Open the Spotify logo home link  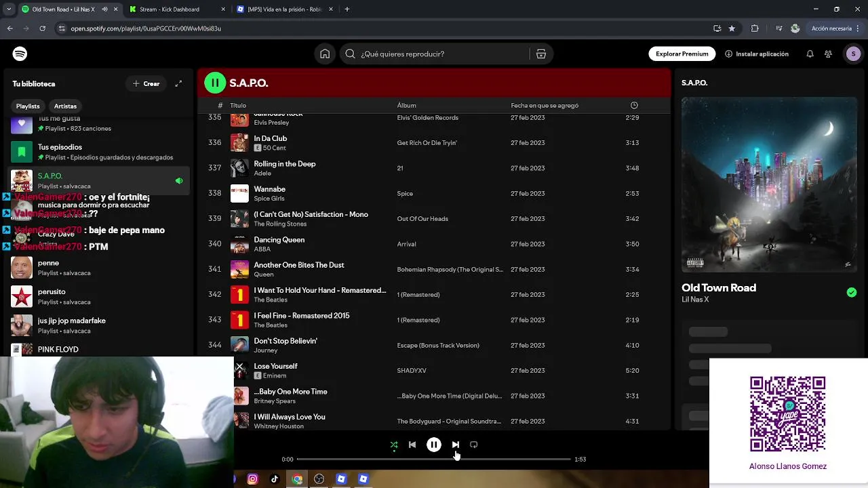(20, 54)
